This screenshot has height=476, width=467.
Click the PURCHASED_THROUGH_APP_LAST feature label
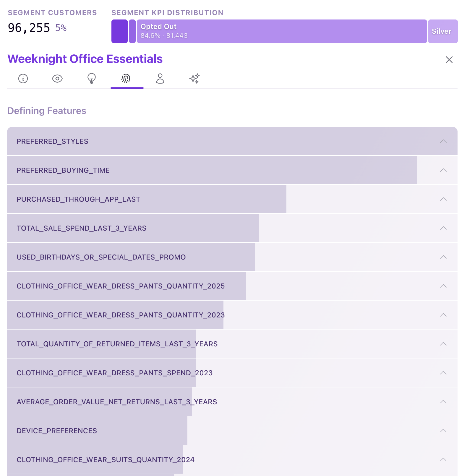pyautogui.click(x=78, y=199)
